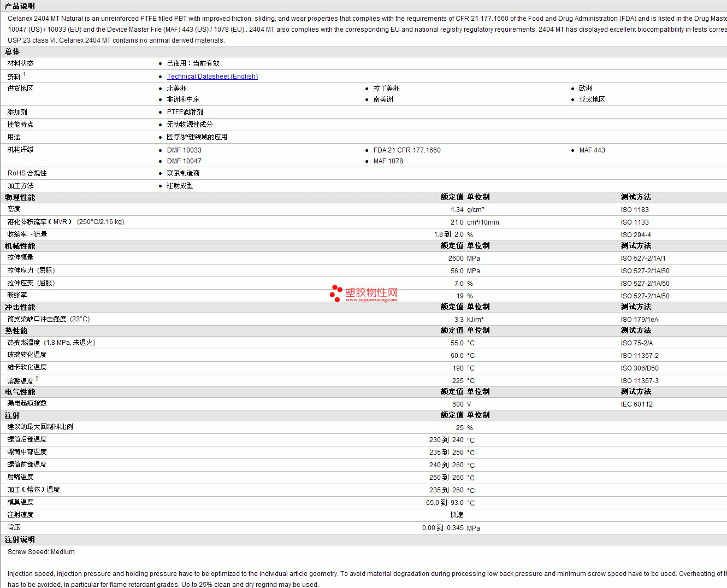Click the rating FDA 21 CFR 177.1660
The image size is (727, 588).
tap(407, 150)
